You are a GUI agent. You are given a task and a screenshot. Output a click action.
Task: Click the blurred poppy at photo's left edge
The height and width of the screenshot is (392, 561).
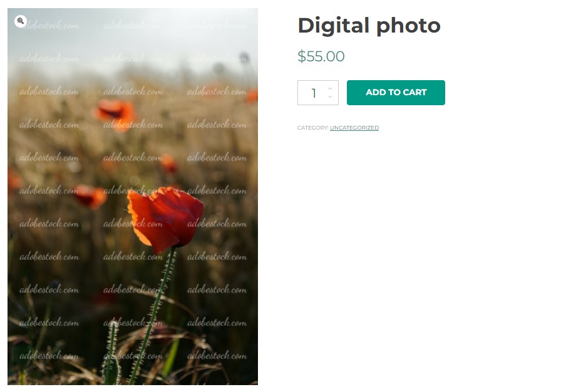point(14,180)
